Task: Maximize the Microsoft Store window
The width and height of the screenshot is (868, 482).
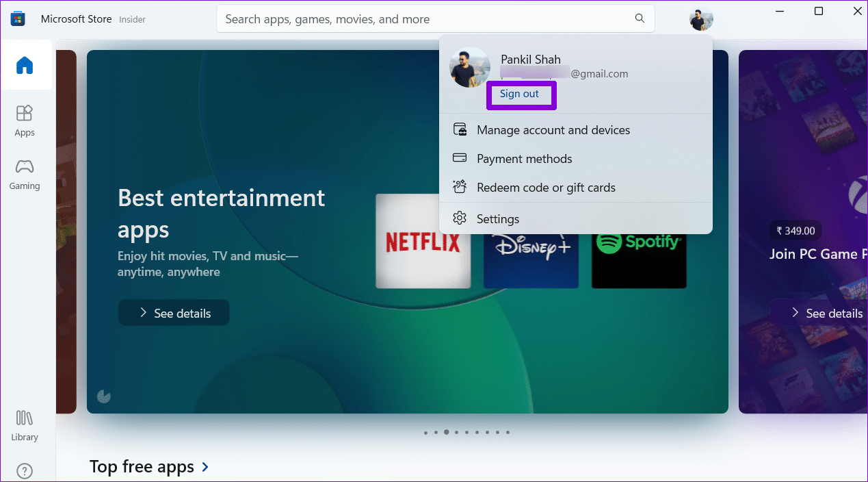Action: pyautogui.click(x=819, y=11)
